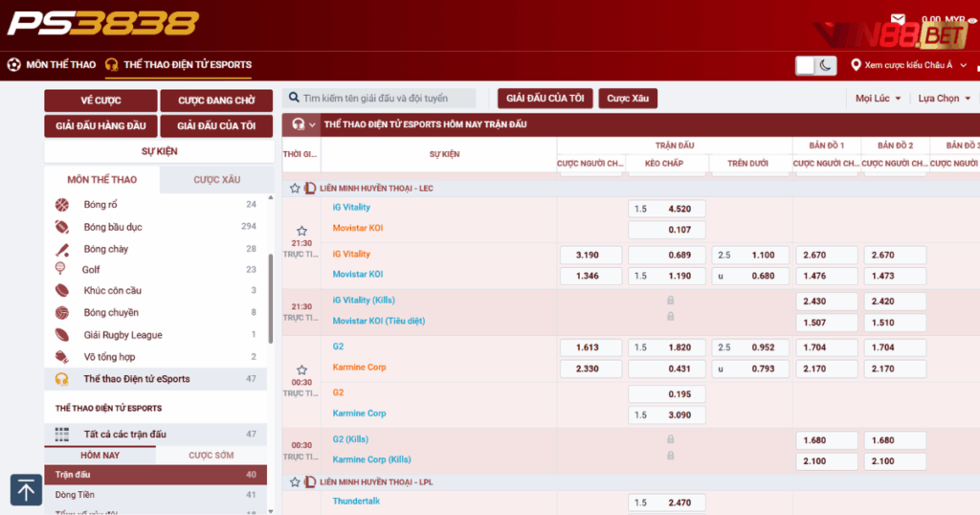Switch to the HÔM NAY tab

(100, 455)
